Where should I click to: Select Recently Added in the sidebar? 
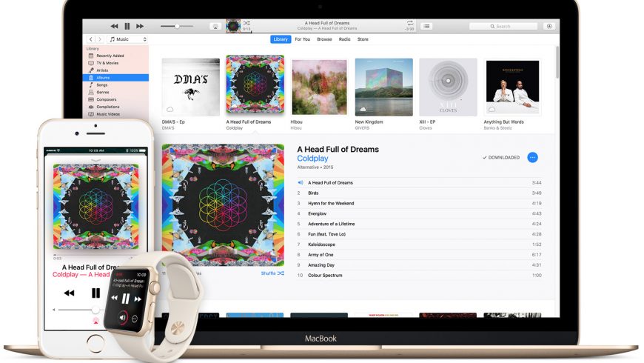115,56
